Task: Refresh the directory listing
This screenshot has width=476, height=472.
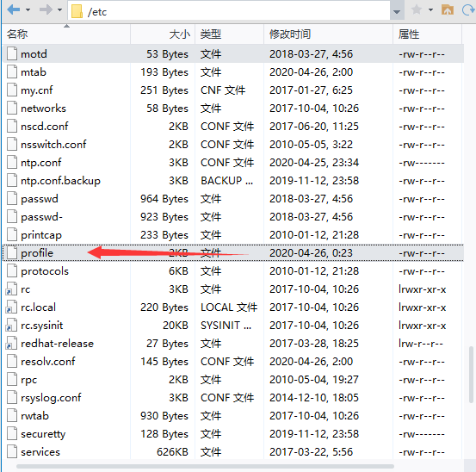Action: 468,10
